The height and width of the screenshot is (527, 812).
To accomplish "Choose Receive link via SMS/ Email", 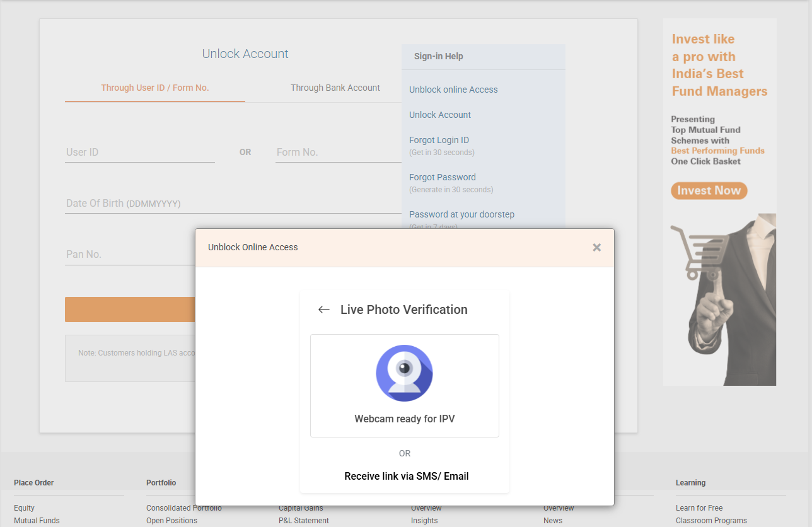I will click(x=406, y=476).
